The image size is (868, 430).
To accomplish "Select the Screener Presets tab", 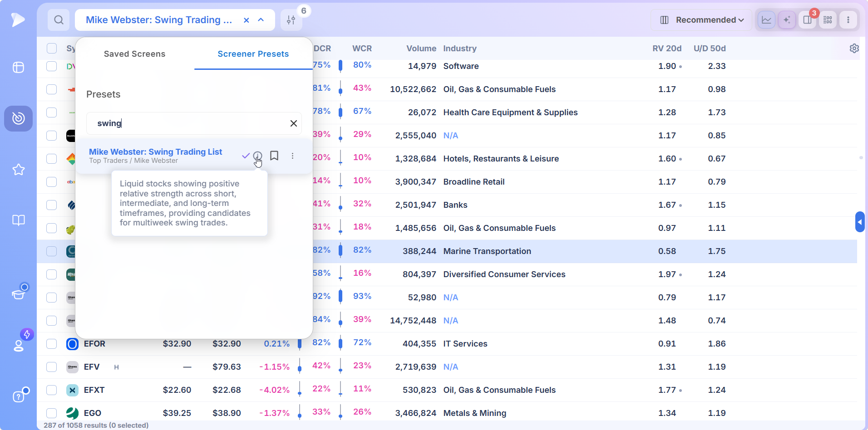I will point(253,54).
